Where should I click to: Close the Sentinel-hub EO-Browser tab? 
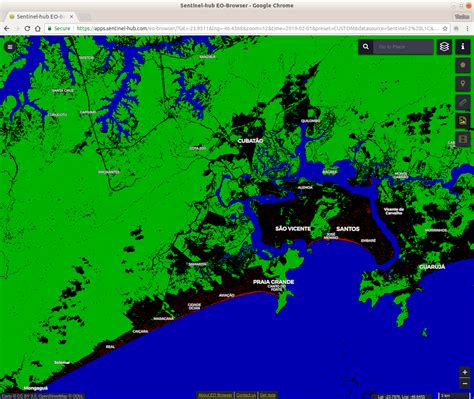pyautogui.click(x=71, y=16)
